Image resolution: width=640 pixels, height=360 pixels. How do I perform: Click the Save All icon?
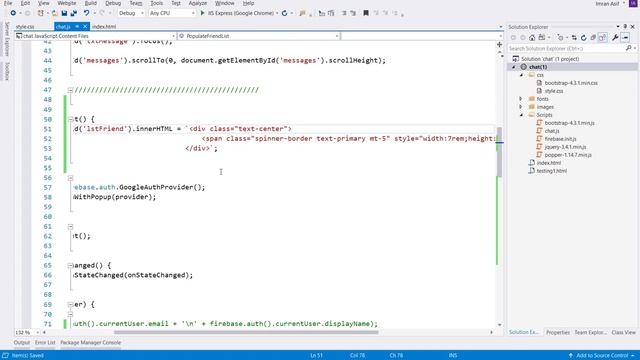(x=73, y=13)
